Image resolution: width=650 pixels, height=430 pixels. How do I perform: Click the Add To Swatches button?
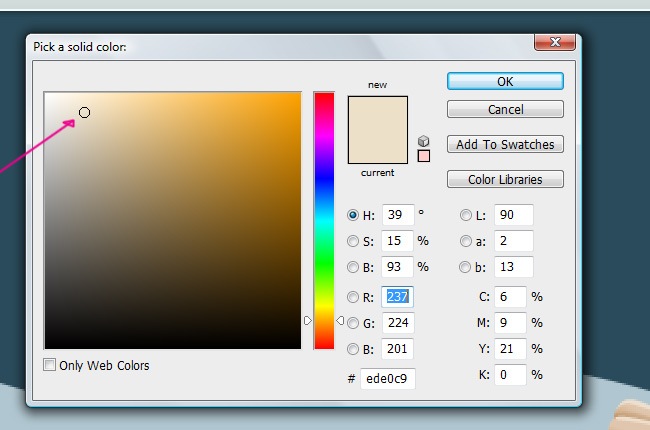[x=505, y=144]
